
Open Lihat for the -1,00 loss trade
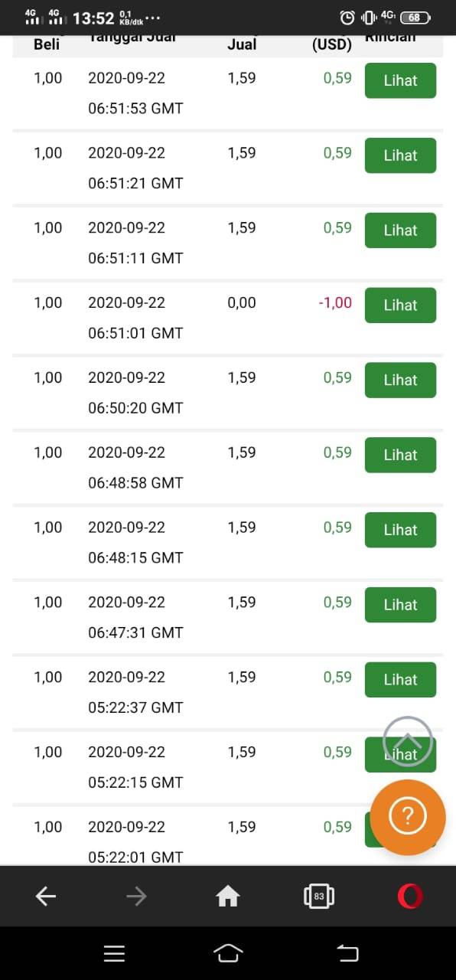(400, 305)
